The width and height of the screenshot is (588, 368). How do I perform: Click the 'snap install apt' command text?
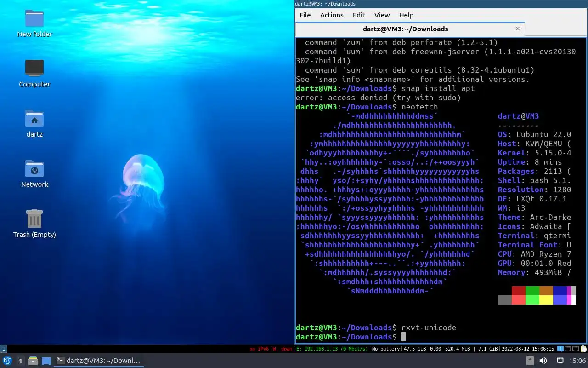438,88
